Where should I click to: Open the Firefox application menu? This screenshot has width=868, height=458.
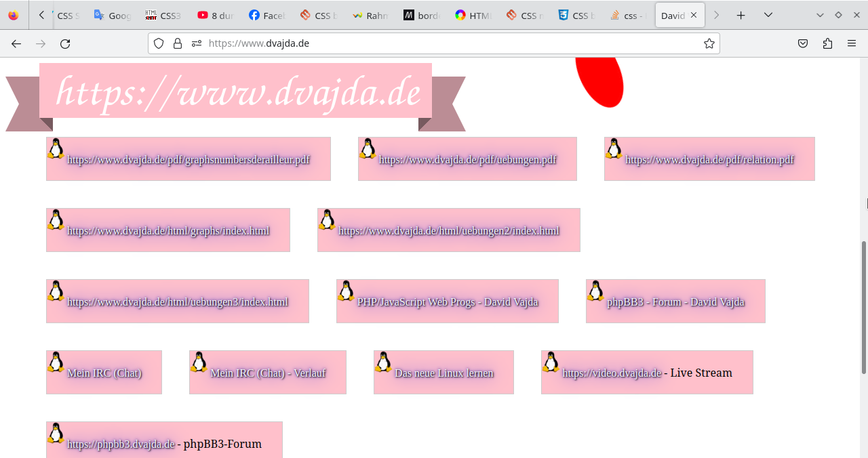coord(852,43)
